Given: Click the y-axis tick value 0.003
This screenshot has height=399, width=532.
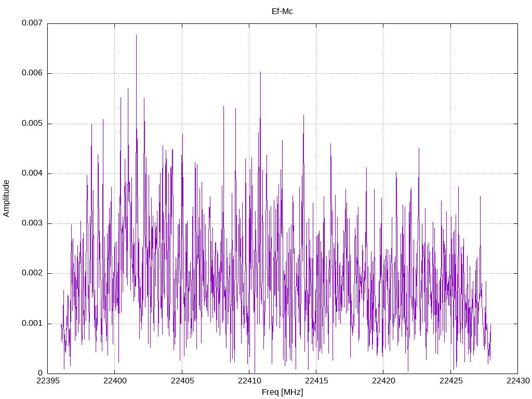Looking at the screenshot, I should pyautogui.click(x=32, y=223).
